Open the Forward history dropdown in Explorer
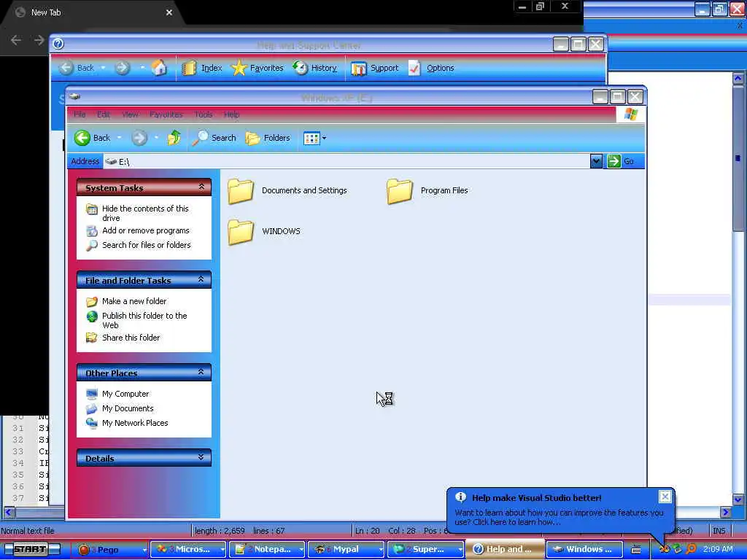The width and height of the screenshot is (747, 560). point(156,138)
